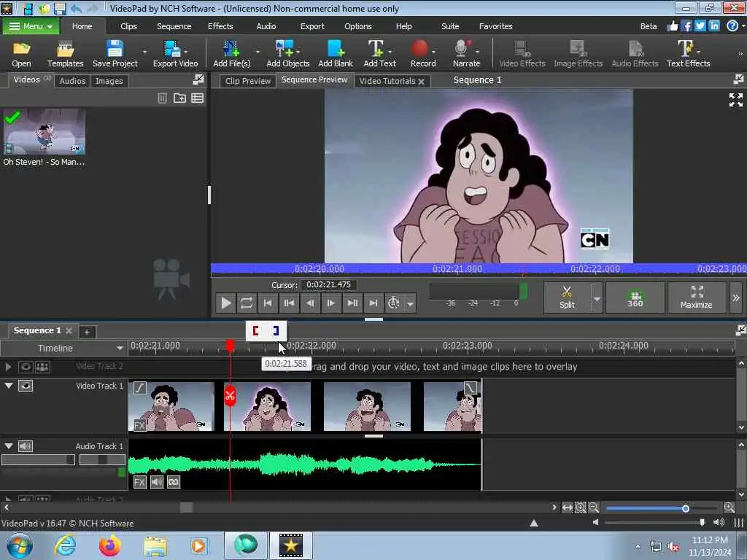Adjust the Audio Track 1 volume slider
This screenshot has height=560, width=747.
tap(38, 459)
